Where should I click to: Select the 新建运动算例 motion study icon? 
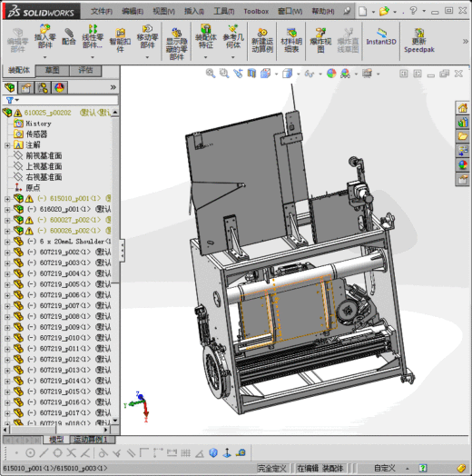tap(262, 40)
